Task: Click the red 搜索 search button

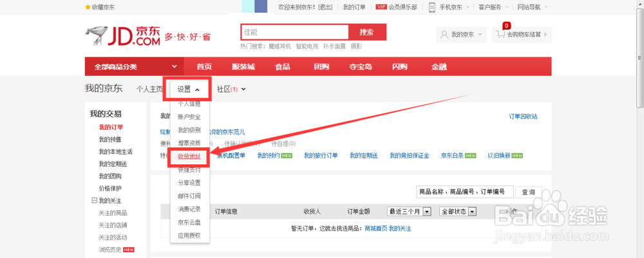Action: [x=367, y=32]
